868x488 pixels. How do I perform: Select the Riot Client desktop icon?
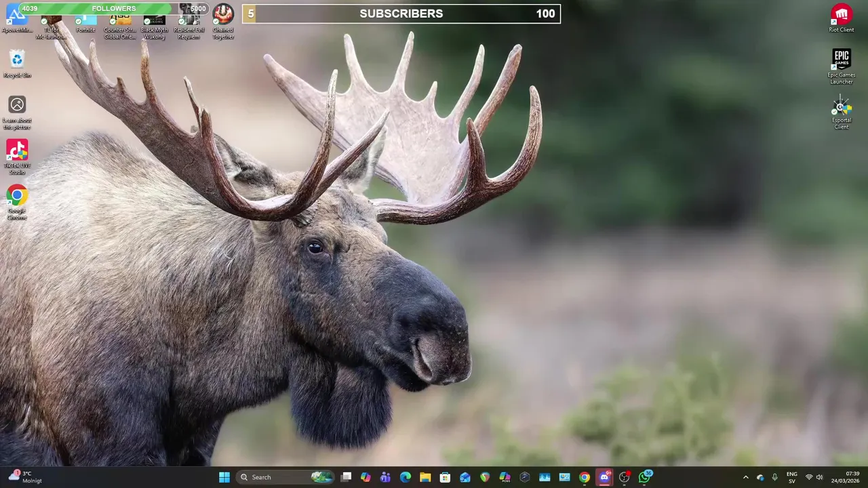tap(842, 18)
